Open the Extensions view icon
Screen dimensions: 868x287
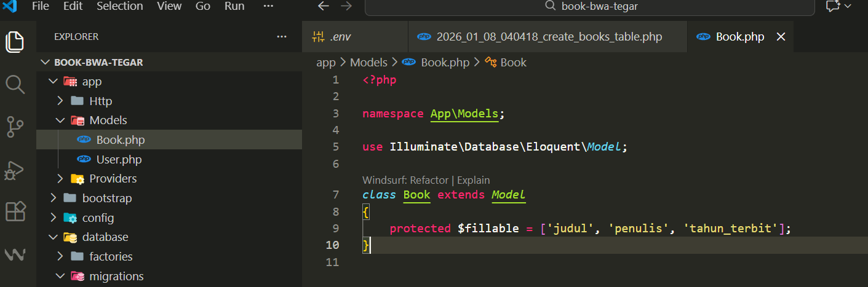tap(15, 211)
